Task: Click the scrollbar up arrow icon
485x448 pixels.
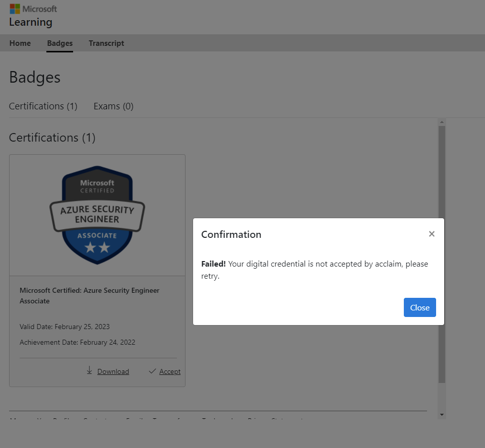Action: pos(442,121)
